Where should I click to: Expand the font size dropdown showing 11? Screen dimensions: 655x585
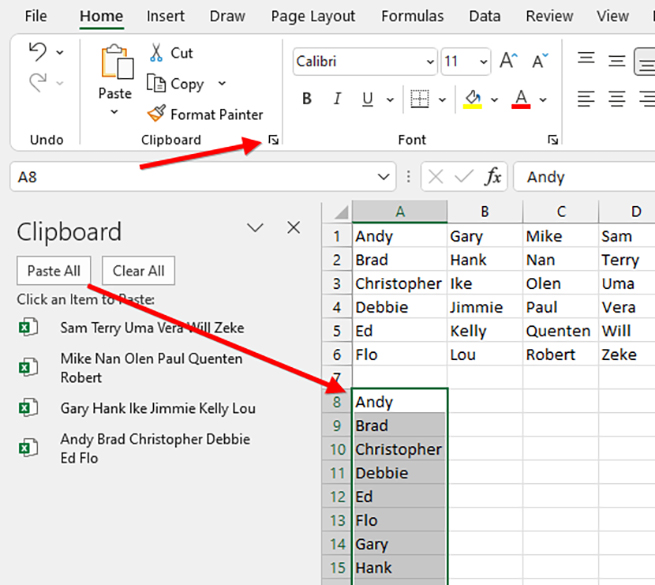478,61
